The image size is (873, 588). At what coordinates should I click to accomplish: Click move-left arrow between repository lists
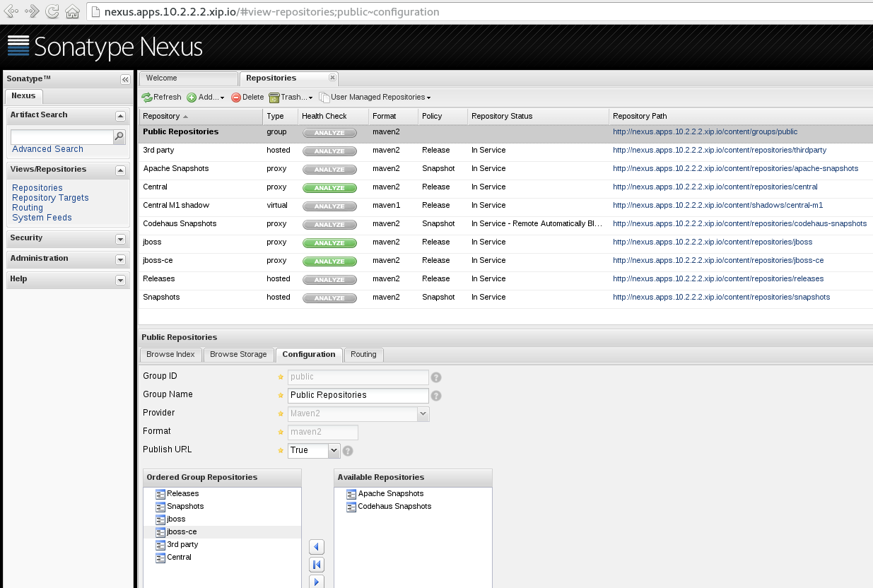click(x=317, y=547)
